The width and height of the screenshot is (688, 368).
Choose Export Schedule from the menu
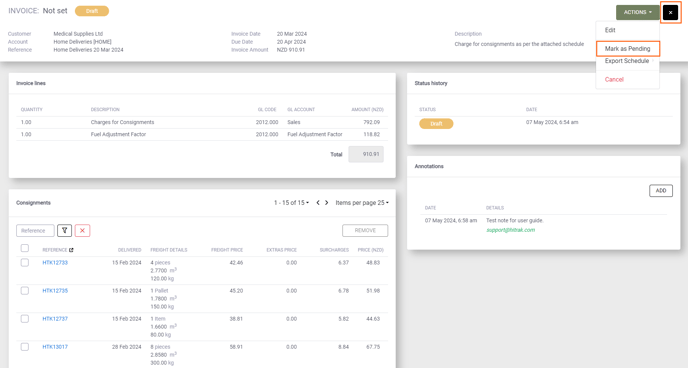pyautogui.click(x=627, y=61)
